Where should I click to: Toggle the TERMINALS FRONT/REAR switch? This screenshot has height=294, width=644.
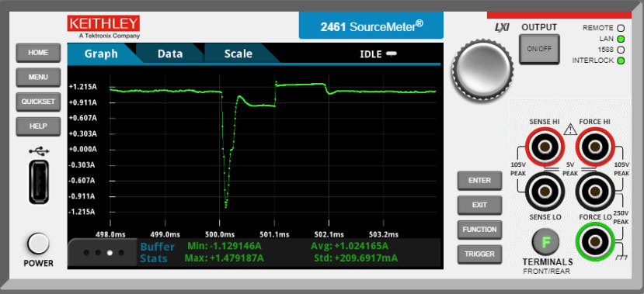(546, 242)
